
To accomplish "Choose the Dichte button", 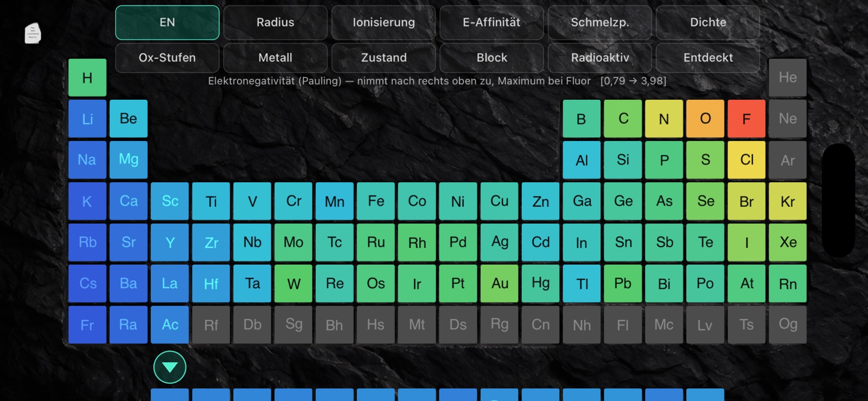I will tap(708, 22).
